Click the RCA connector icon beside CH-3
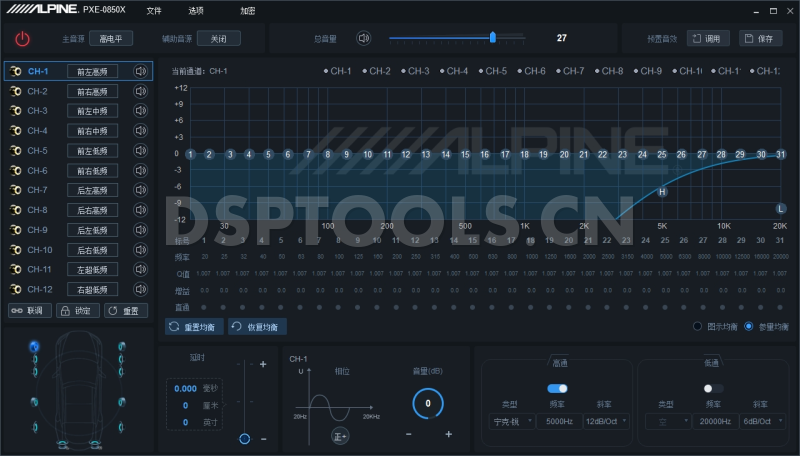Image resolution: width=800 pixels, height=456 pixels. [x=16, y=111]
